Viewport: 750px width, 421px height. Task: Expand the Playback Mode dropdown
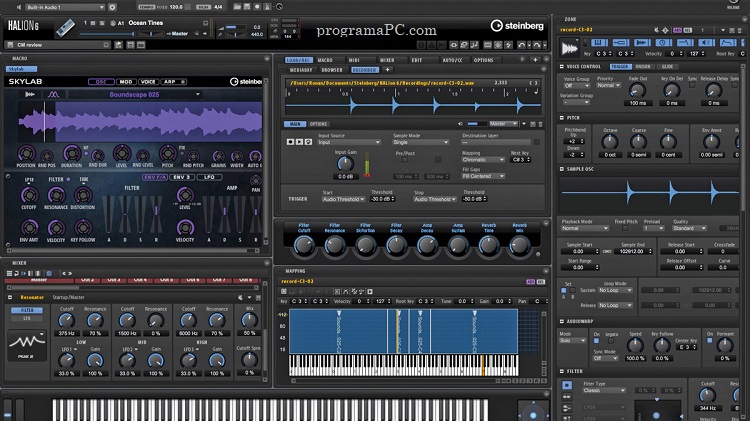click(583, 227)
